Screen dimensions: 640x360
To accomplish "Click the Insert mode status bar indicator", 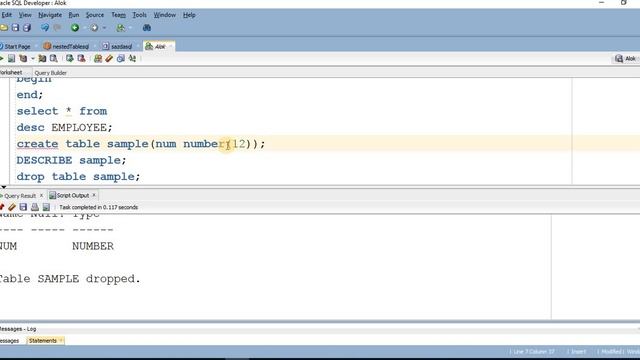I will [578, 351].
